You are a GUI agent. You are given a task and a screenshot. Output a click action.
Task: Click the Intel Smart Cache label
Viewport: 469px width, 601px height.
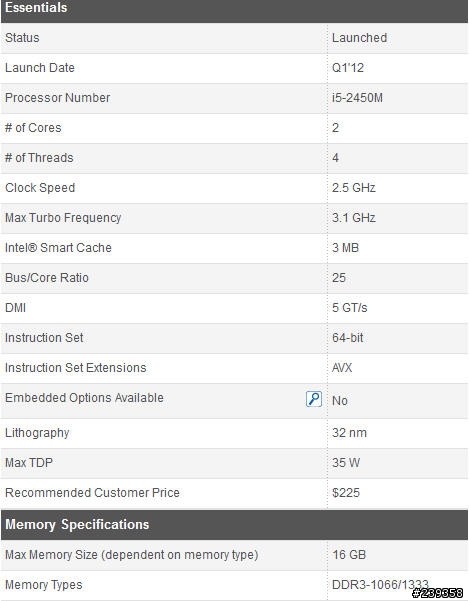point(58,248)
